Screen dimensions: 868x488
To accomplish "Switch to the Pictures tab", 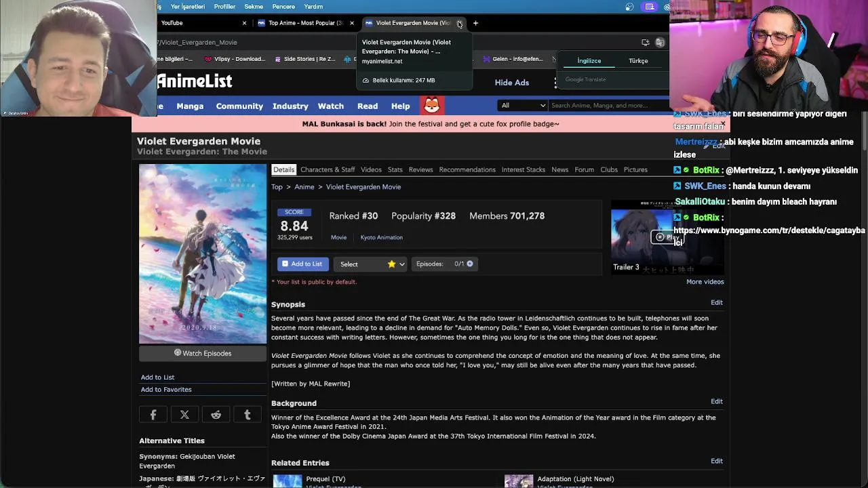I will click(635, 169).
